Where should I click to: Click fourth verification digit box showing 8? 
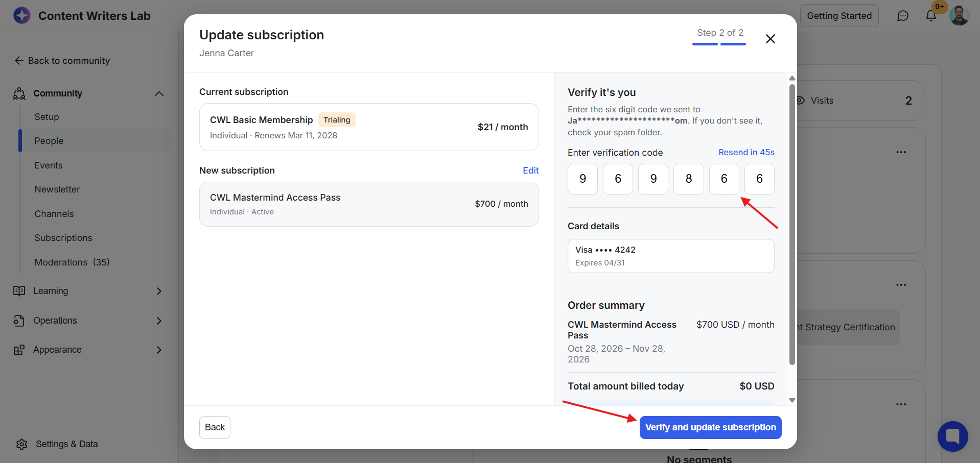pos(688,179)
